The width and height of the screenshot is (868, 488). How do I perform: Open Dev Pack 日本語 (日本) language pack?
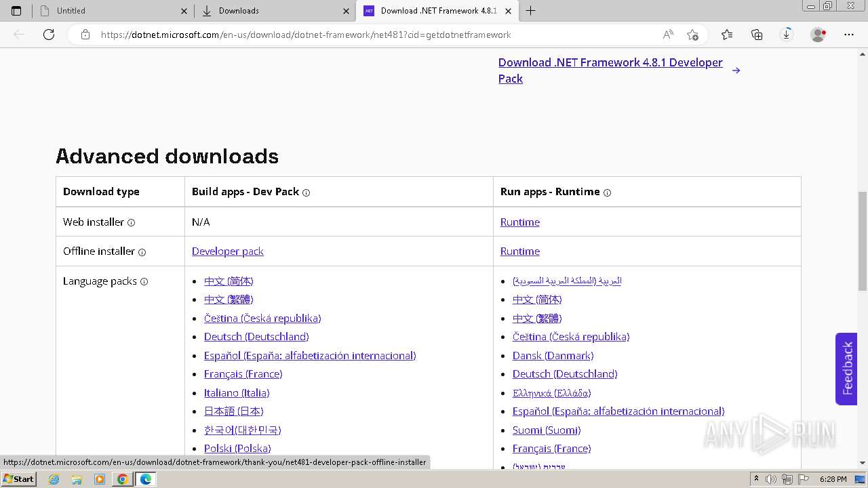point(234,411)
